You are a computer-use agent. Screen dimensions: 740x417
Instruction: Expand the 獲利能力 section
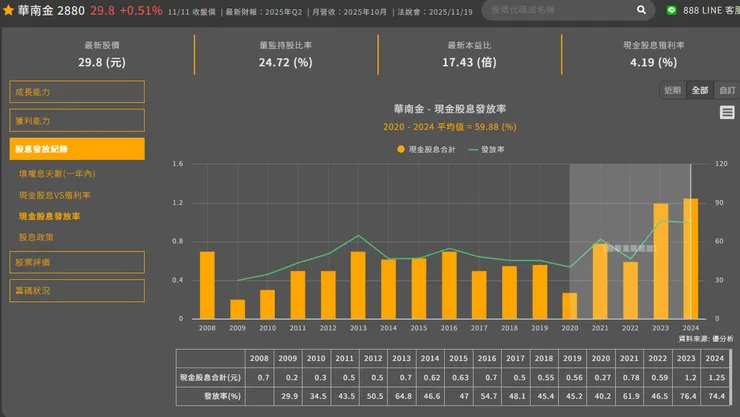[77, 121]
